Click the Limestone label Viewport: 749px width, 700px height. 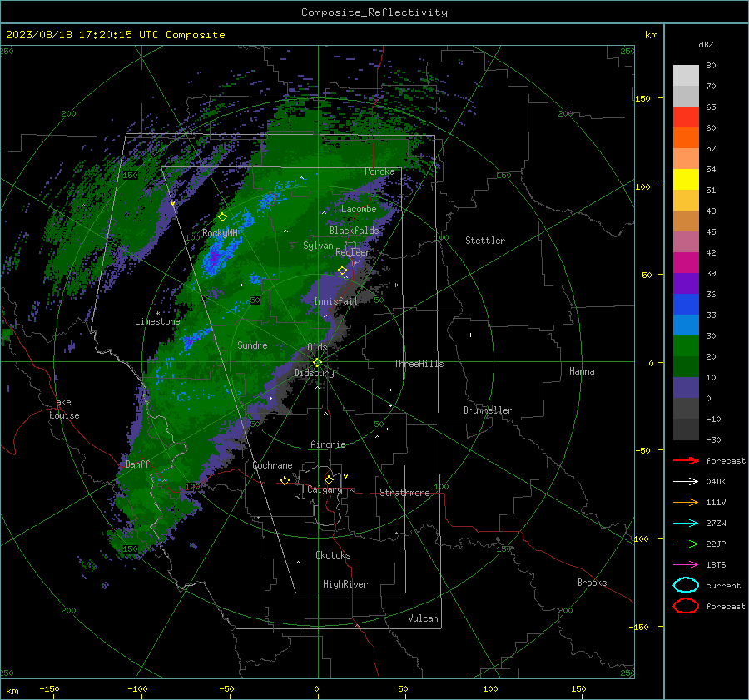pos(157,321)
